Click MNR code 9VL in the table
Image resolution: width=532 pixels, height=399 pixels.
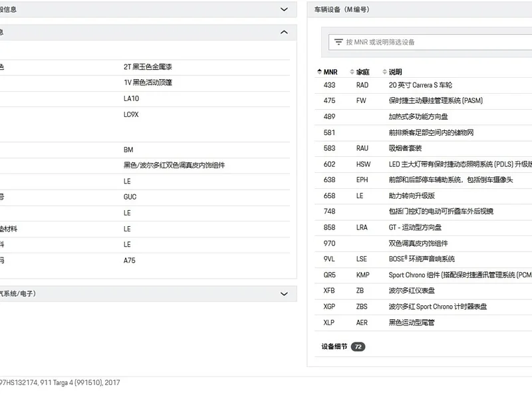point(329,259)
